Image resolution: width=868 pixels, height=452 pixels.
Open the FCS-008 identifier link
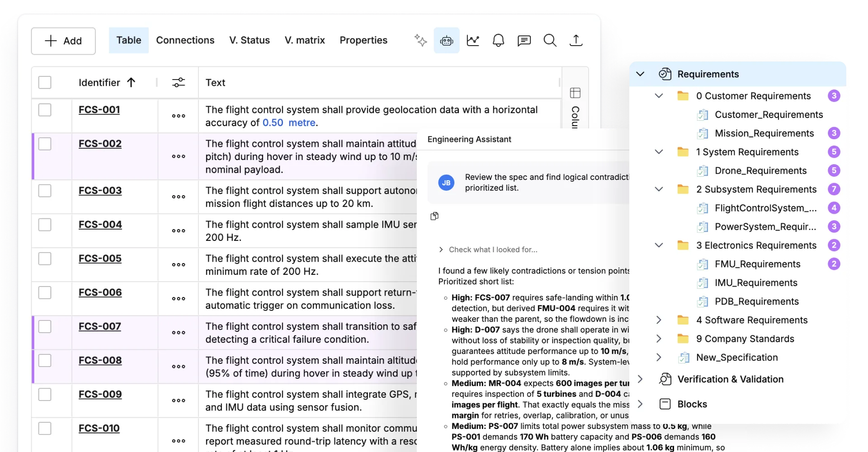pos(100,360)
